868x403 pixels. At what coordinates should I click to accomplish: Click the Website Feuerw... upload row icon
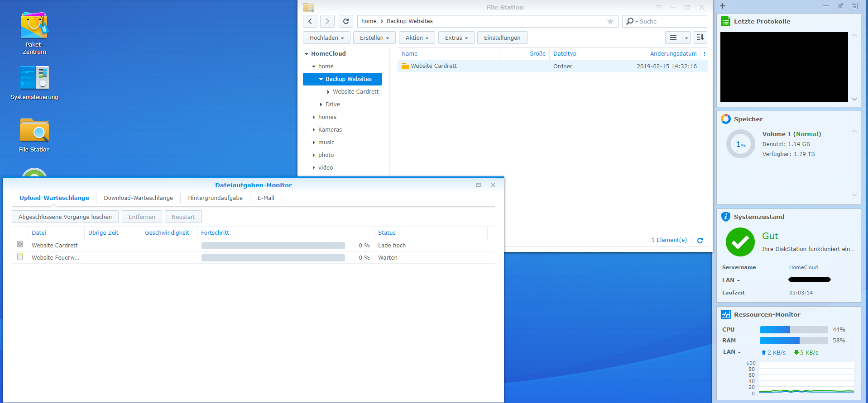pos(20,256)
